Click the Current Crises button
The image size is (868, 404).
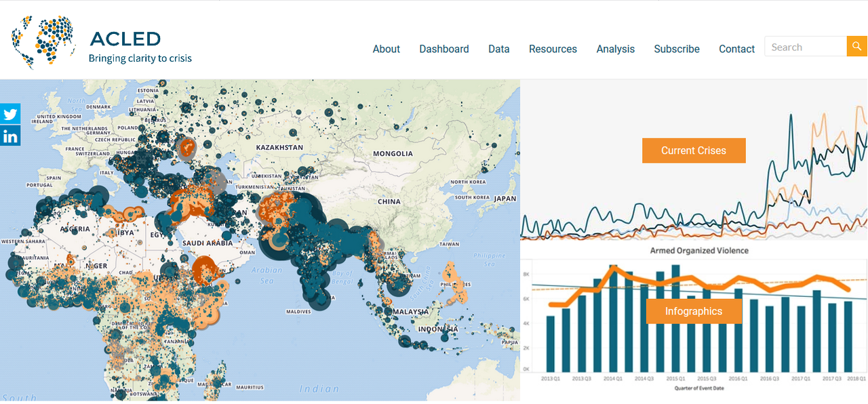(694, 150)
